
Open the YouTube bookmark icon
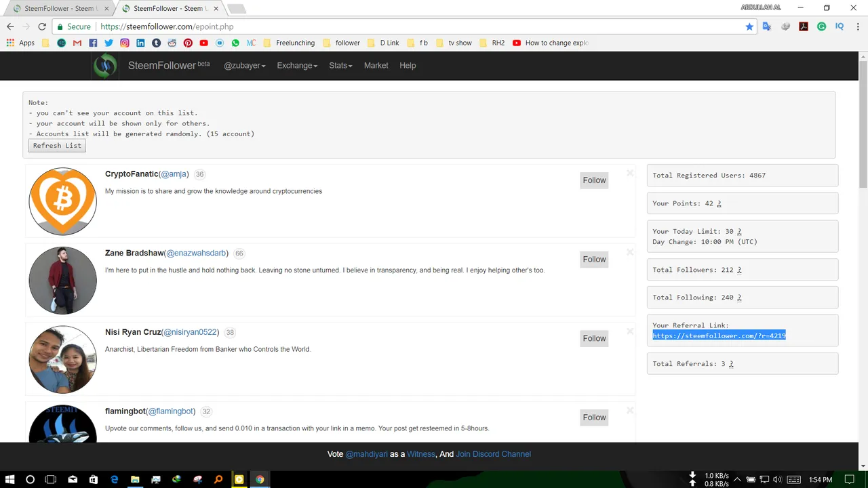point(203,43)
